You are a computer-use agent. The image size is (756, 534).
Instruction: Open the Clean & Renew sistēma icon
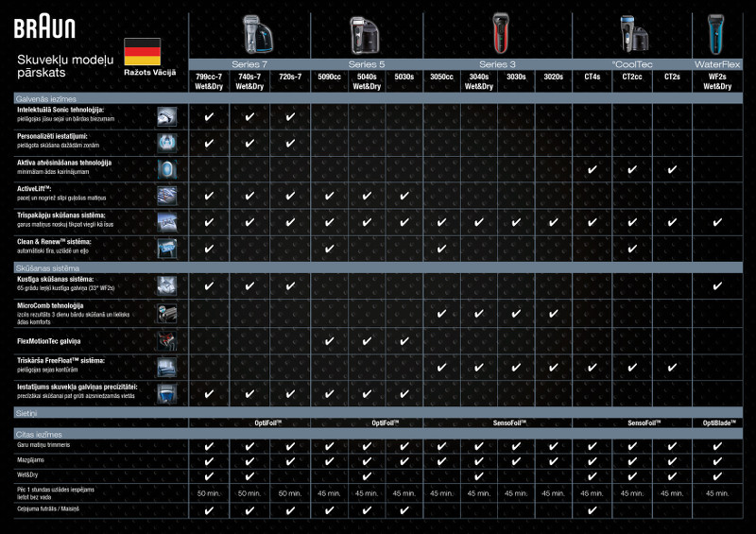(167, 249)
